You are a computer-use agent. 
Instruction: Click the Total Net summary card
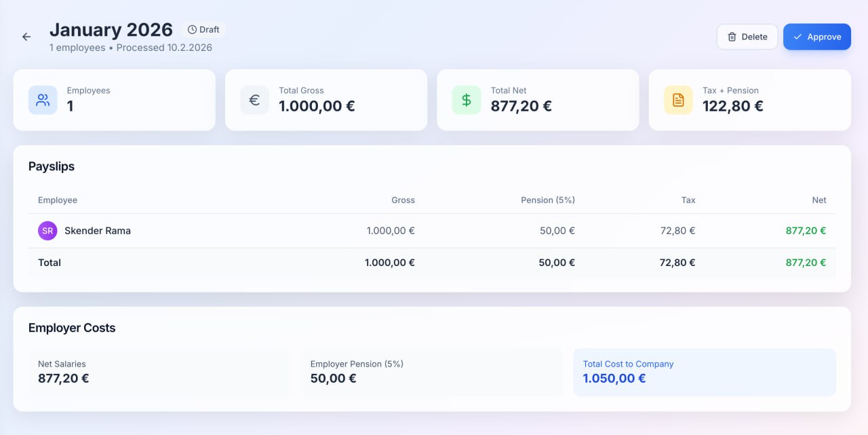tap(538, 99)
